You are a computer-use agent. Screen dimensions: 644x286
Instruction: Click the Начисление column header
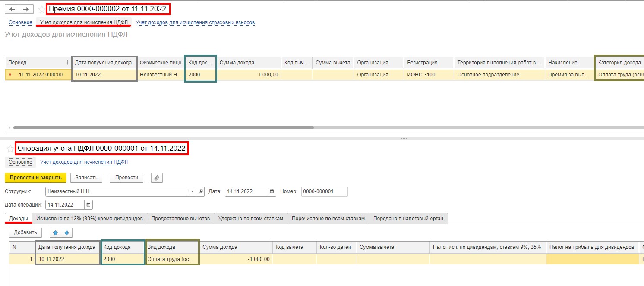click(570, 63)
